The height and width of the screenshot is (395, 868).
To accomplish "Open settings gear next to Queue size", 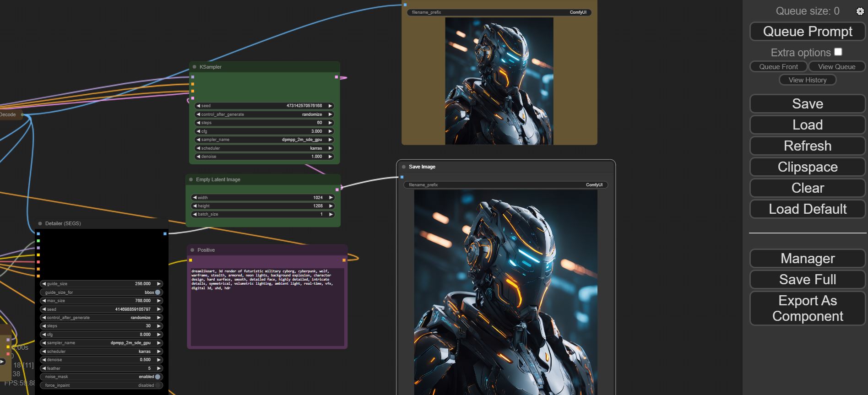I will coord(860,11).
